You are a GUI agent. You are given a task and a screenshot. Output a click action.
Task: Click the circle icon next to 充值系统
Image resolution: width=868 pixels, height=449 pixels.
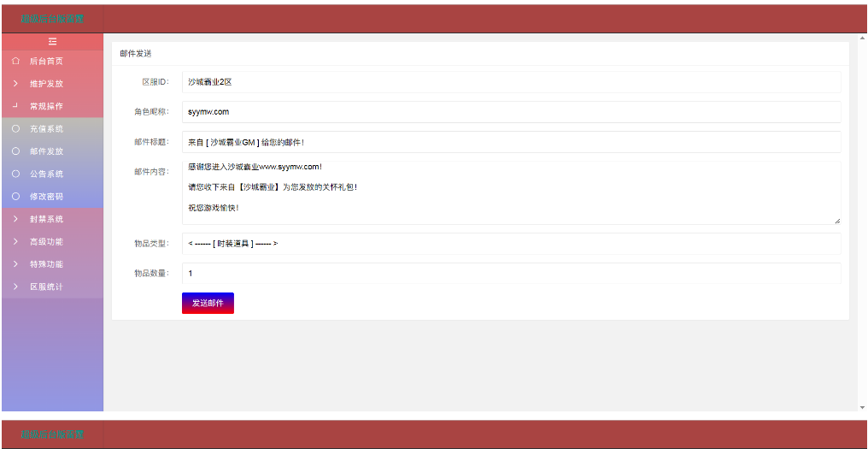(15, 129)
